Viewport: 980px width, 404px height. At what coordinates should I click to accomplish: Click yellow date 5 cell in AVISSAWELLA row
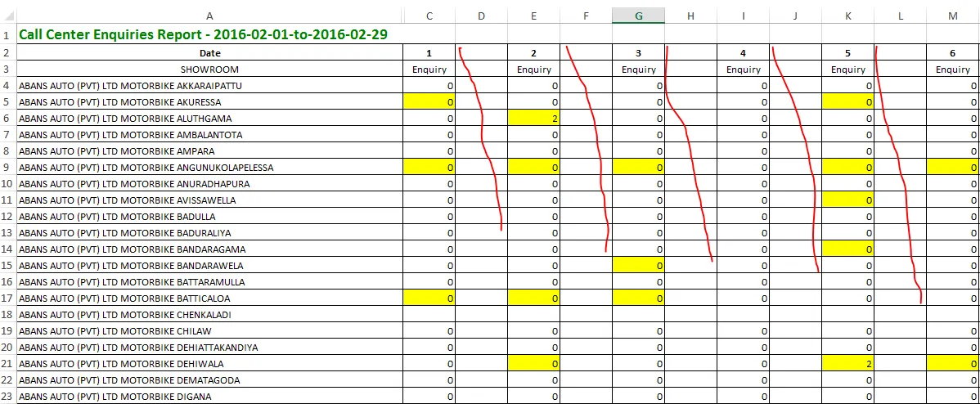pos(847,200)
